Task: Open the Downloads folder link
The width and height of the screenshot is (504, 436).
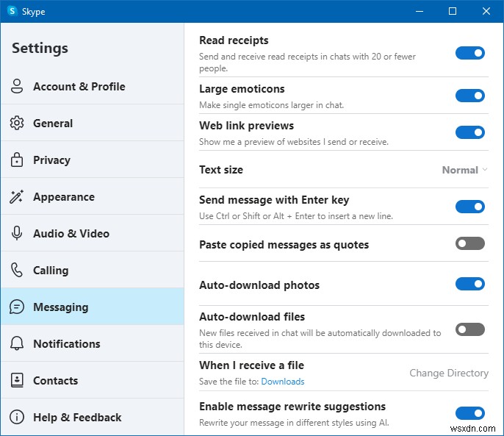Action: coord(283,382)
